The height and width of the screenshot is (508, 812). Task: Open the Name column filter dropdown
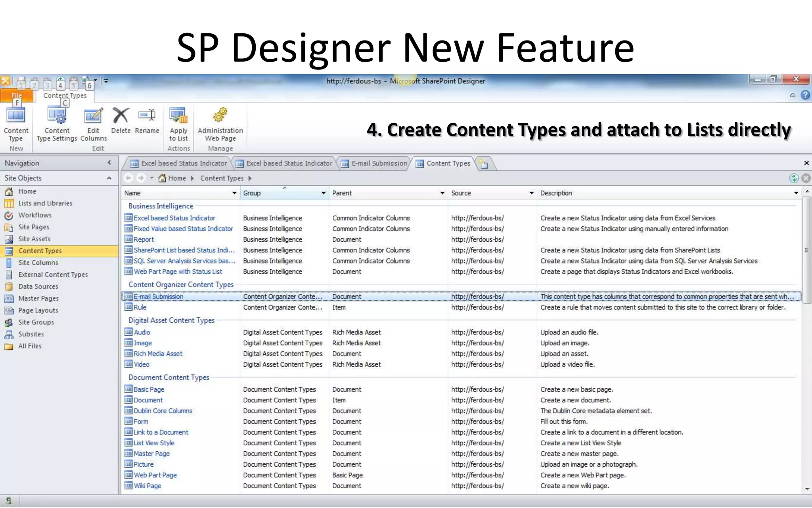pos(234,193)
